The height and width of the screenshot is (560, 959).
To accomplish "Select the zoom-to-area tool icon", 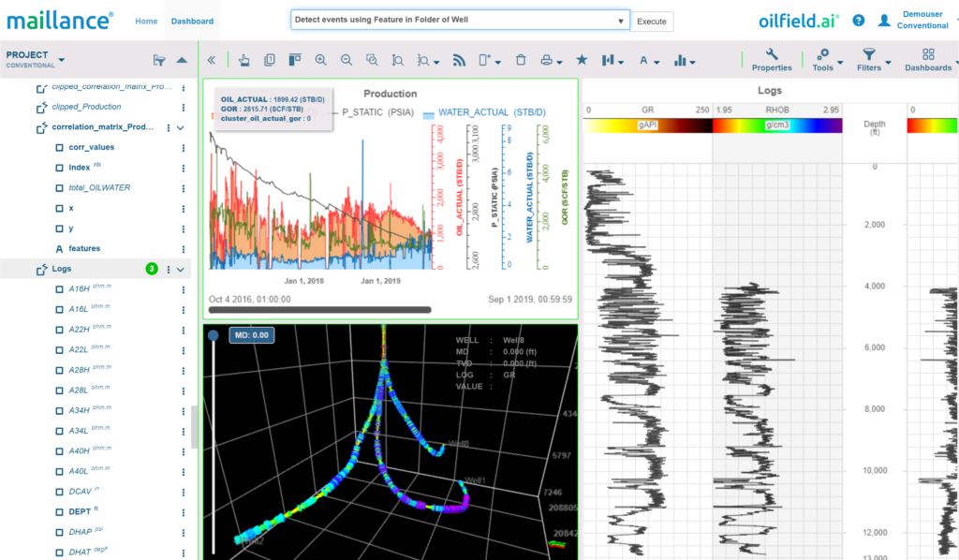I will point(372,60).
